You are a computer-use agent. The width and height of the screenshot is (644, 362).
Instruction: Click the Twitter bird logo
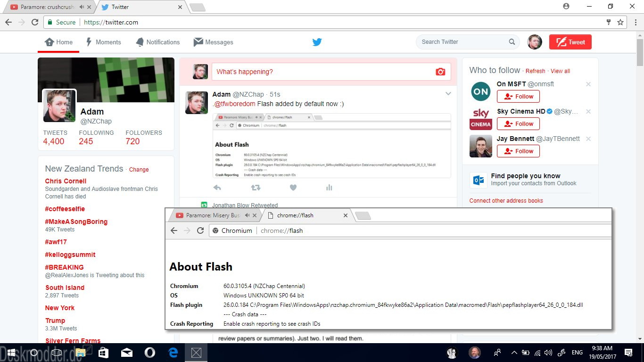pyautogui.click(x=317, y=42)
